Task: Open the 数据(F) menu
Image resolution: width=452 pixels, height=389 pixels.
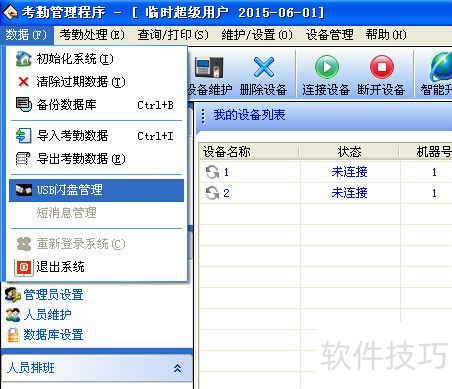Action: [x=26, y=35]
